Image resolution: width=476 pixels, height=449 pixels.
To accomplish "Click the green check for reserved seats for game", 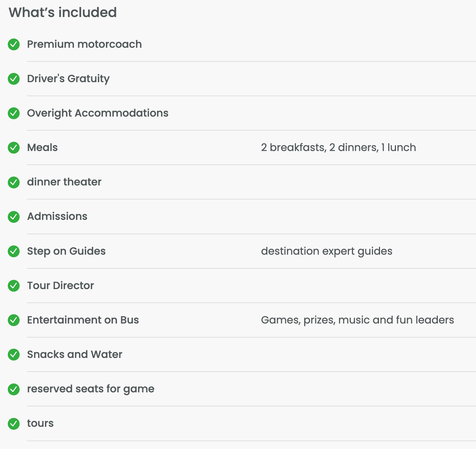I will click(14, 389).
